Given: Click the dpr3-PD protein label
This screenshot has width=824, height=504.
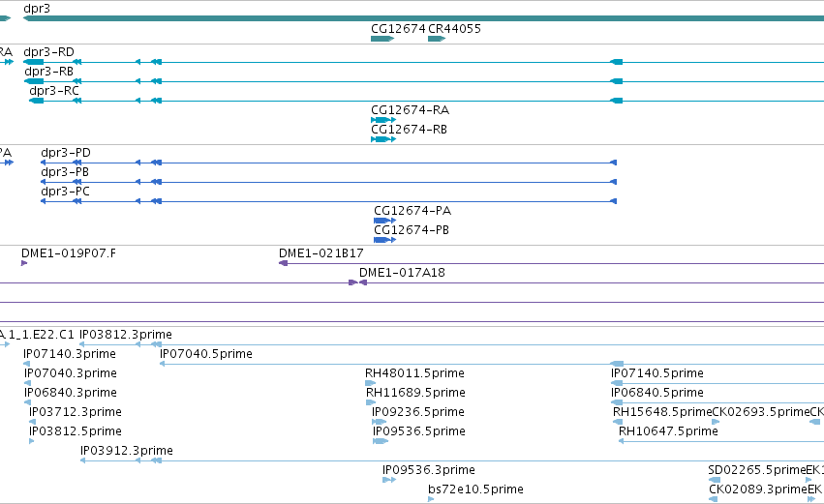Looking at the screenshot, I should tap(66, 153).
